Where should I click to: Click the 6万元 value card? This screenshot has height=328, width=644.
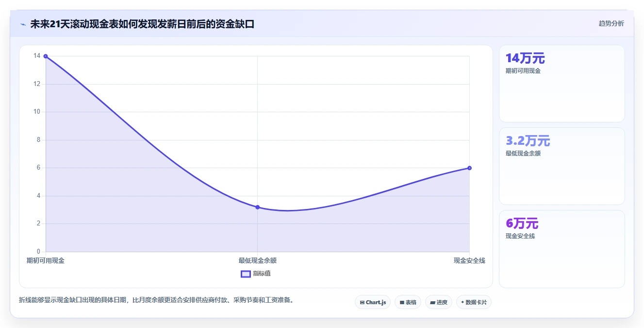coord(561,249)
